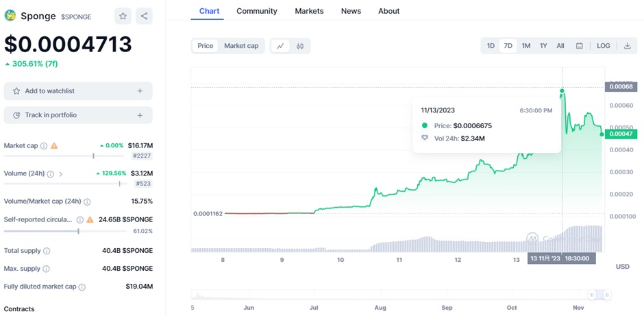Switch to candlestick chart icon
The height and width of the screenshot is (316, 644).
point(300,46)
